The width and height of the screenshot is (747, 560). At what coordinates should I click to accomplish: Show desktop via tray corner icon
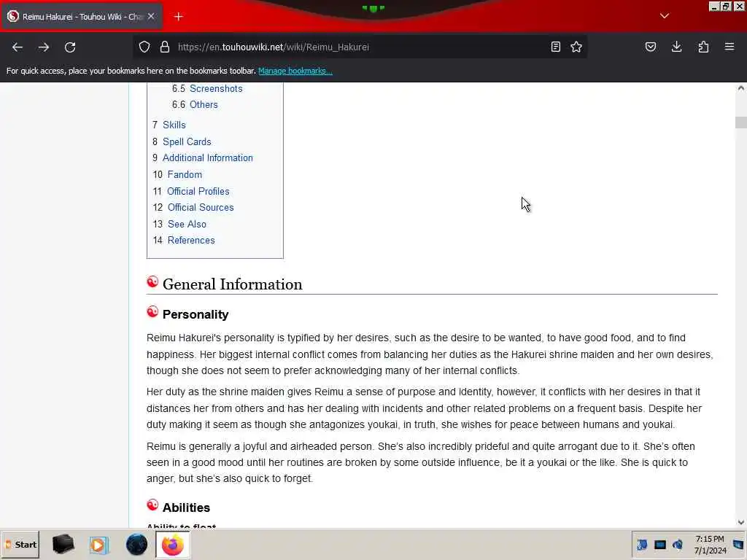click(x=739, y=545)
